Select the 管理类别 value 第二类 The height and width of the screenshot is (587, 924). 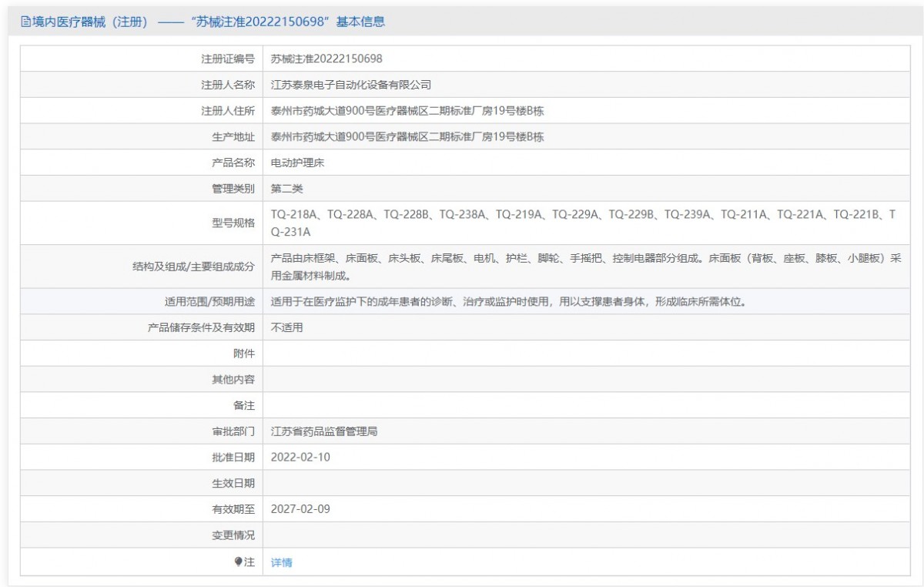[x=286, y=187]
